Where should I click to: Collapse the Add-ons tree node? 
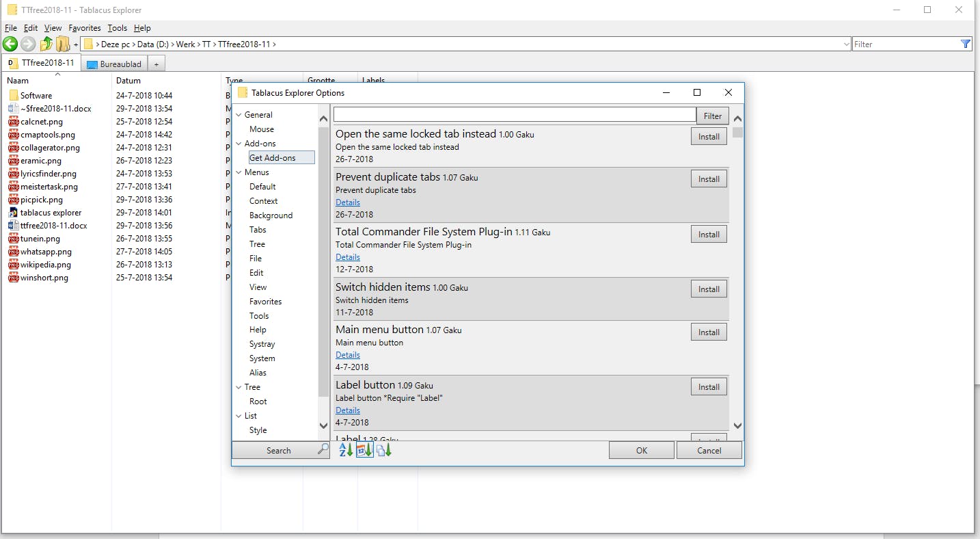tap(239, 144)
